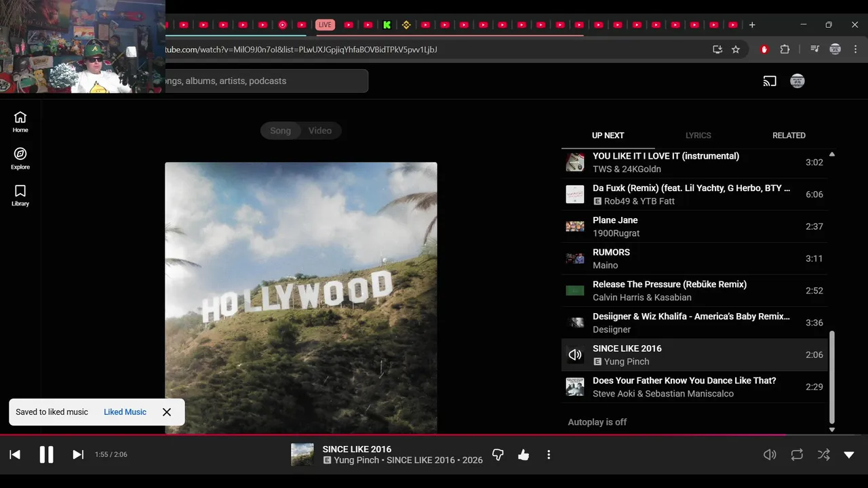
Task: Open the browser Extensions puzzle icon
Action: coord(785,49)
